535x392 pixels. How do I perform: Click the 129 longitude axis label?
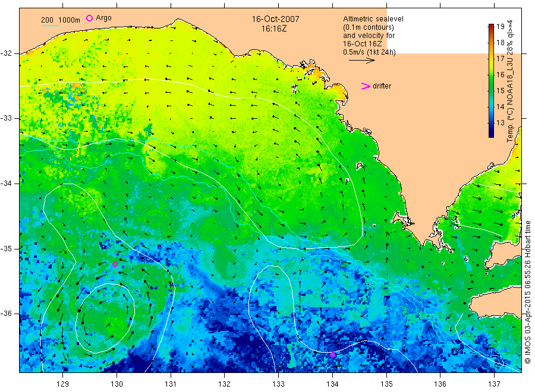(x=63, y=384)
